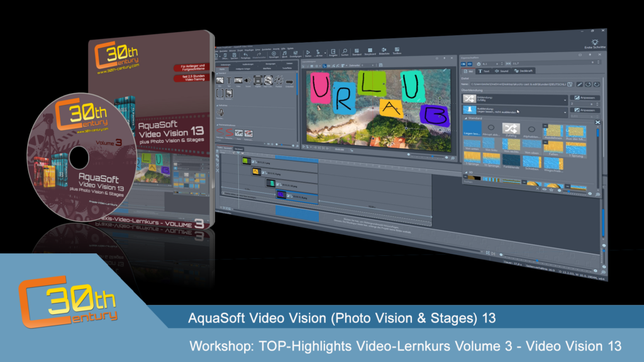The height and width of the screenshot is (362, 644).
Task: Choose the Zufällig transition thumbnail
Action: tap(511, 129)
